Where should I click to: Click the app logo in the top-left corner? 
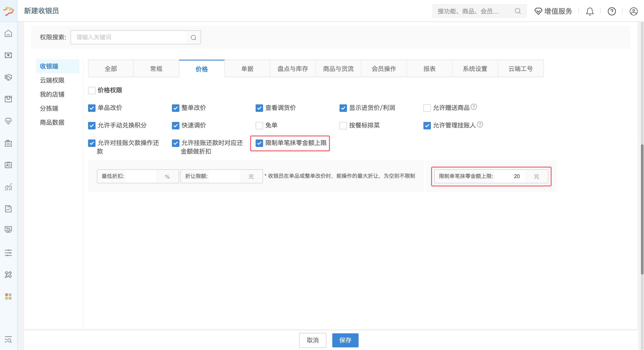point(9,11)
